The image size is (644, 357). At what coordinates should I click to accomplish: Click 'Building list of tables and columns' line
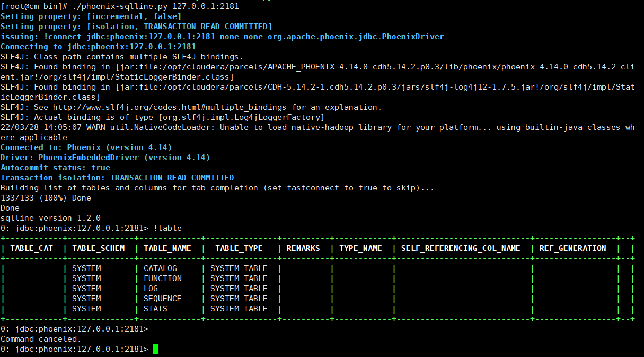tap(217, 188)
